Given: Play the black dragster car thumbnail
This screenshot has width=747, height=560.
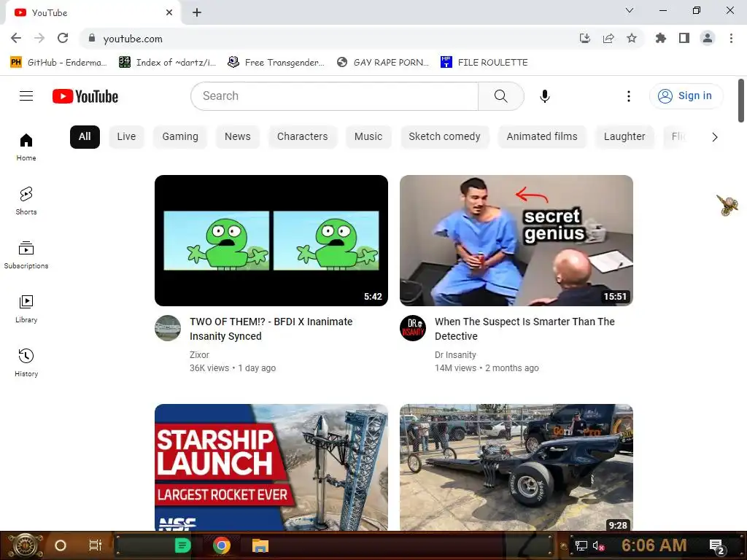Looking at the screenshot, I should coord(516,467).
